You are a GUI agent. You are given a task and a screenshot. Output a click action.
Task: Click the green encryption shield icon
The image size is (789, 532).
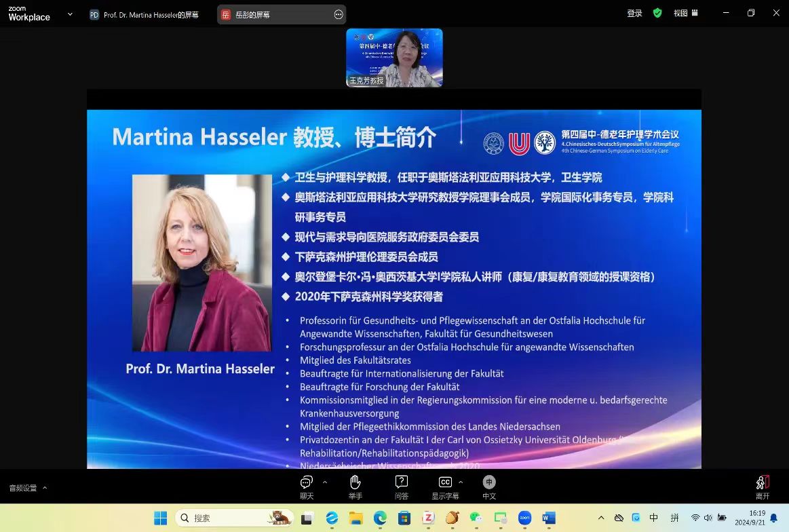click(x=657, y=13)
